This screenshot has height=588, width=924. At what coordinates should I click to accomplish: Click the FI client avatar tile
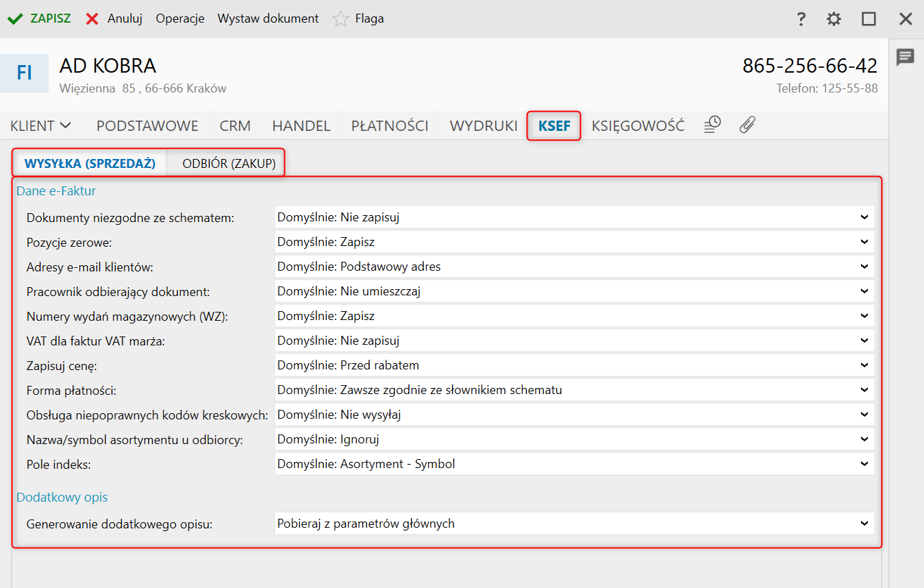click(25, 73)
